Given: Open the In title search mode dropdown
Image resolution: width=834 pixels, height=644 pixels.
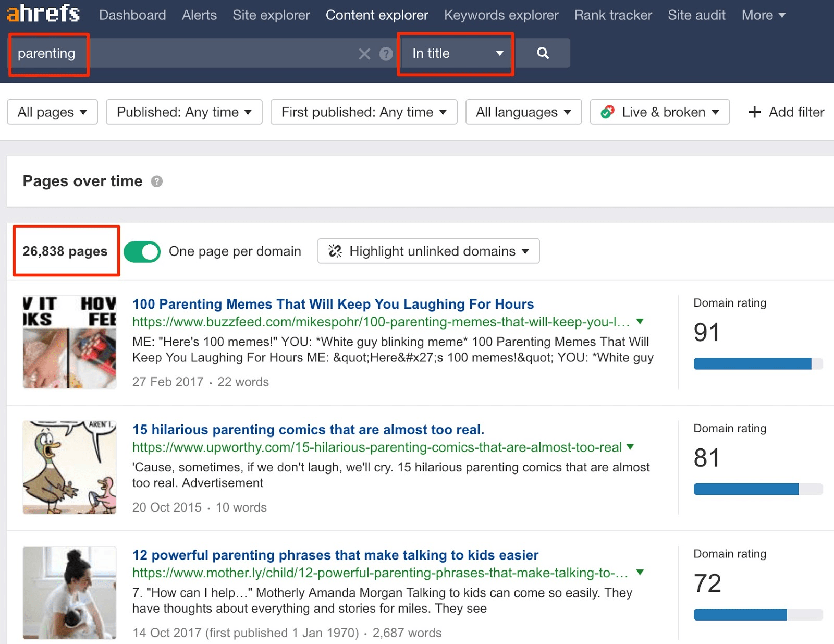Looking at the screenshot, I should [456, 54].
